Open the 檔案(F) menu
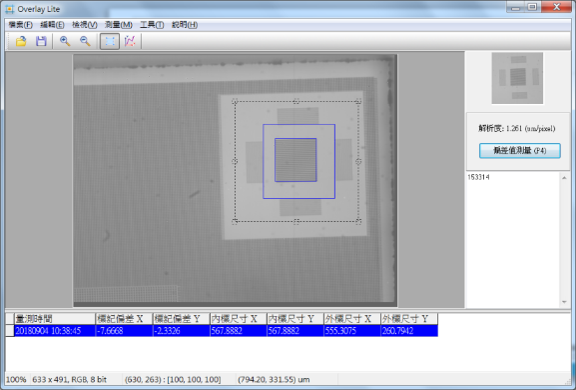The width and height of the screenshot is (576, 390). (x=21, y=25)
